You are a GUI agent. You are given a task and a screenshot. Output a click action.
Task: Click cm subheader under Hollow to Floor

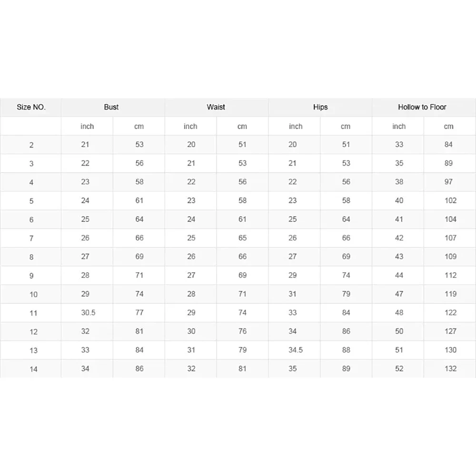pyautogui.click(x=449, y=126)
